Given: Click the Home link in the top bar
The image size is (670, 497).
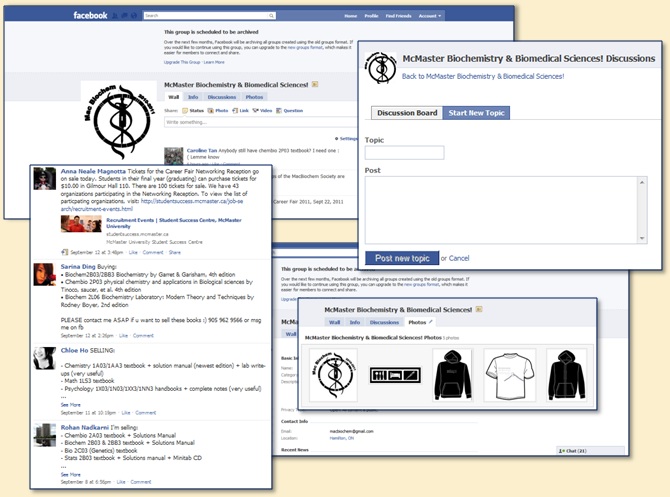Looking at the screenshot, I should click(350, 16).
